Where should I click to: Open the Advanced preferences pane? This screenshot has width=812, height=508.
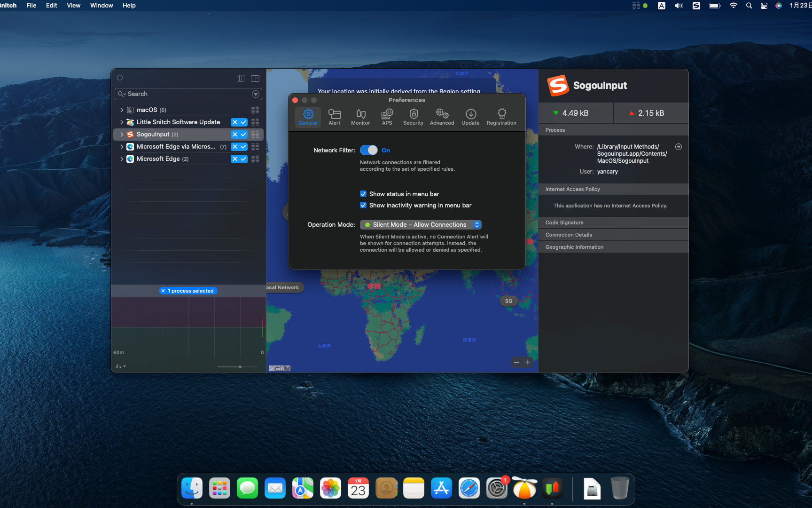click(442, 117)
